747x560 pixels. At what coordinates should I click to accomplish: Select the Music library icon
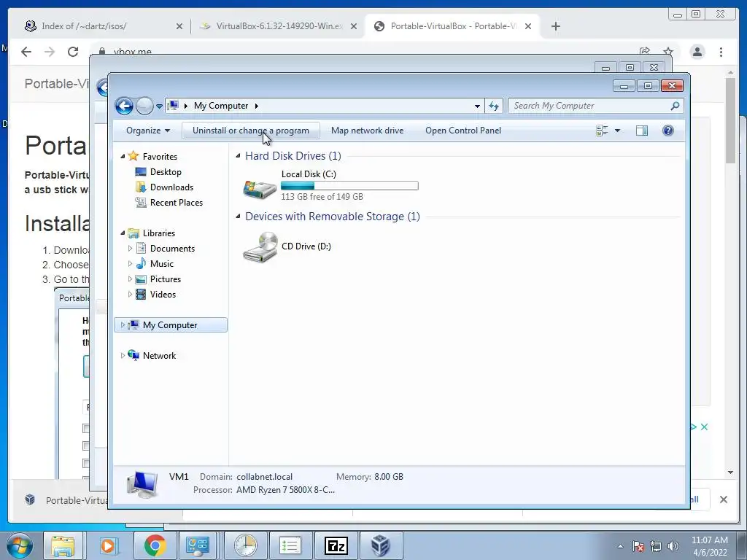coord(141,263)
